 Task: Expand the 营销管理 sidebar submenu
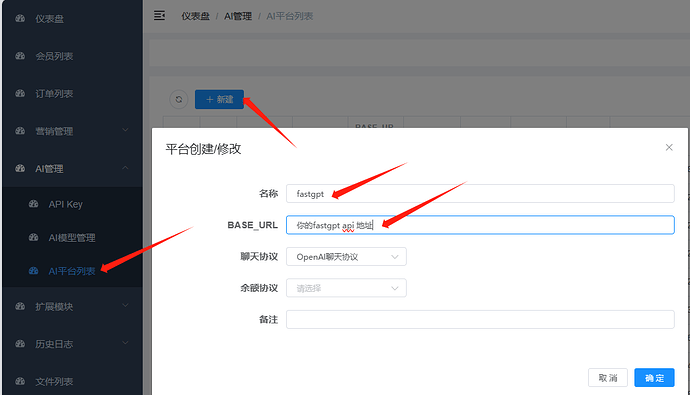pos(73,131)
